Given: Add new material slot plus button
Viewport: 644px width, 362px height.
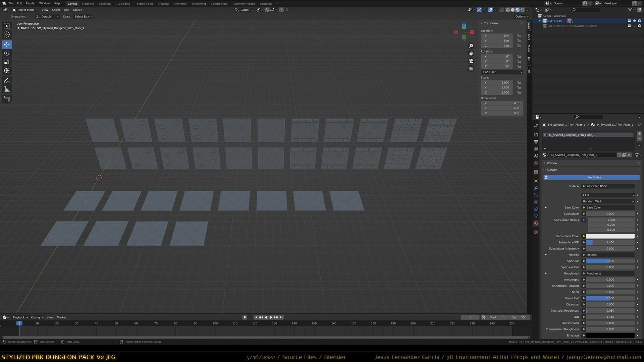Looking at the screenshot, I should (639, 134).
